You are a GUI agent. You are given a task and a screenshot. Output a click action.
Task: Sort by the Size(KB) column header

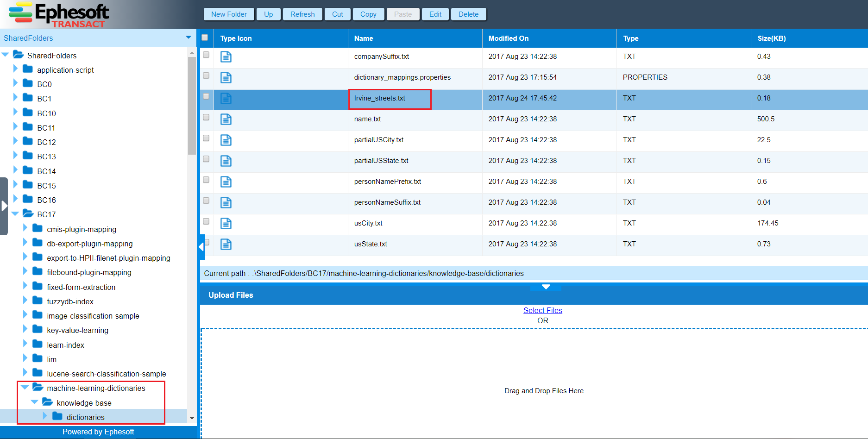point(809,38)
